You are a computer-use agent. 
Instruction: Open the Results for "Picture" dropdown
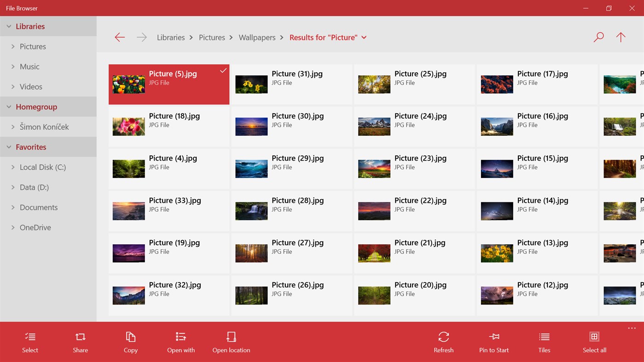(364, 37)
